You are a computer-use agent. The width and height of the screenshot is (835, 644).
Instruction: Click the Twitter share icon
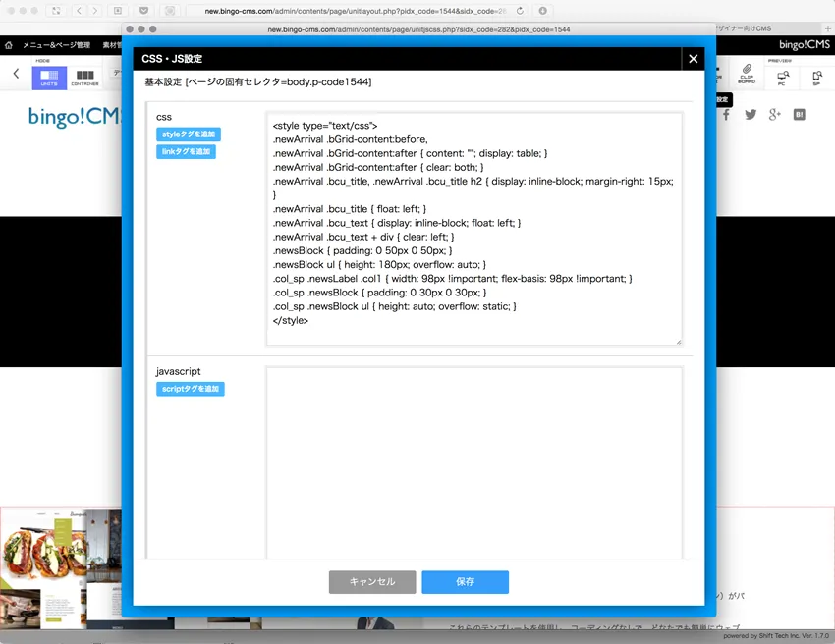[751, 115]
